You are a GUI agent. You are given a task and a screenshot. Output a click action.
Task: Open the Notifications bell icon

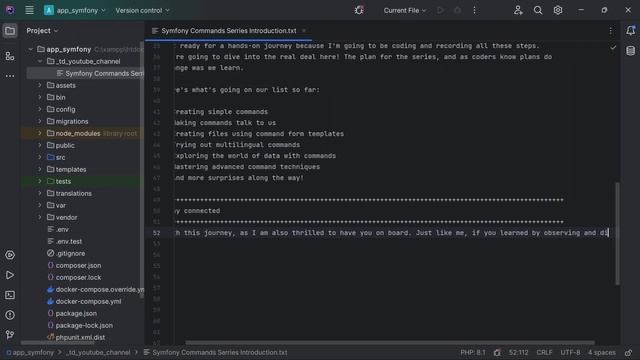point(630,31)
